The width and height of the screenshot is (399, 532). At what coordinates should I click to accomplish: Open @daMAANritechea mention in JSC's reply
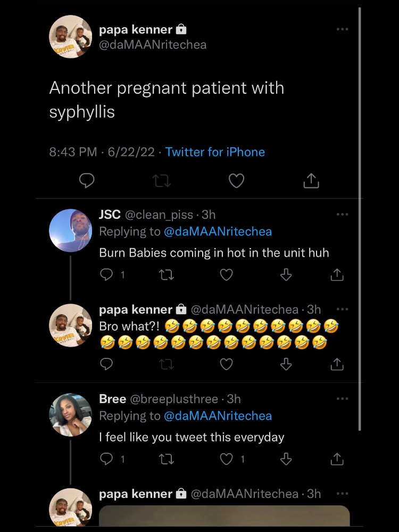coord(217,232)
